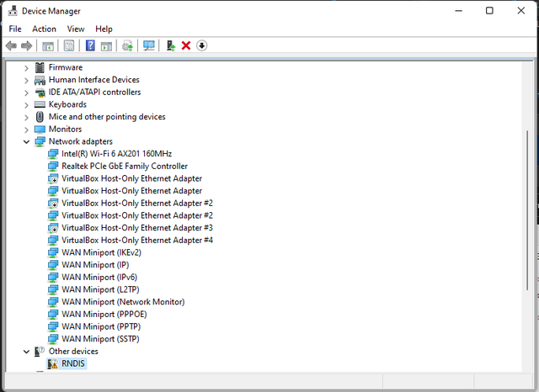Click the red X Uninstall device icon
Image resolution: width=539 pixels, height=392 pixels.
(x=186, y=45)
